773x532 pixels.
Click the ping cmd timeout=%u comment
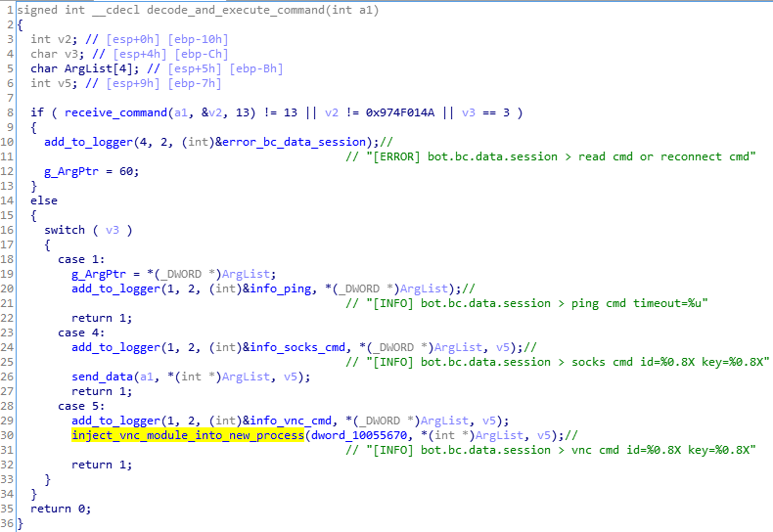tap(526, 303)
